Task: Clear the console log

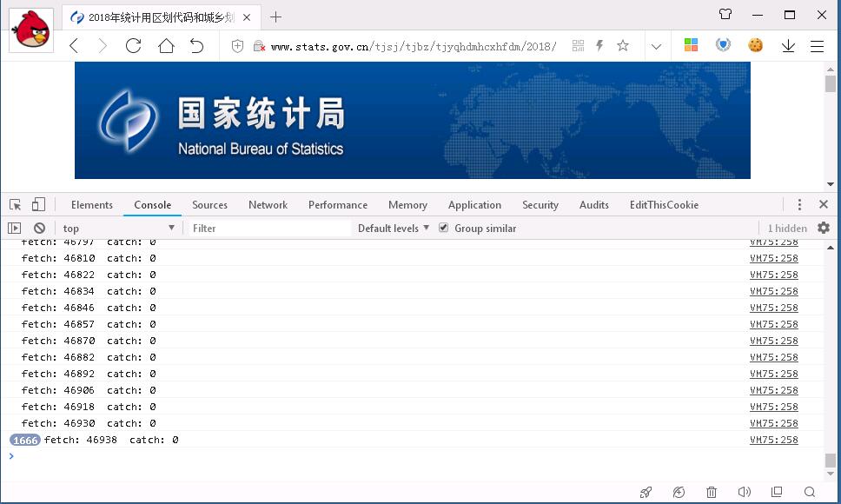Action: pos(39,229)
